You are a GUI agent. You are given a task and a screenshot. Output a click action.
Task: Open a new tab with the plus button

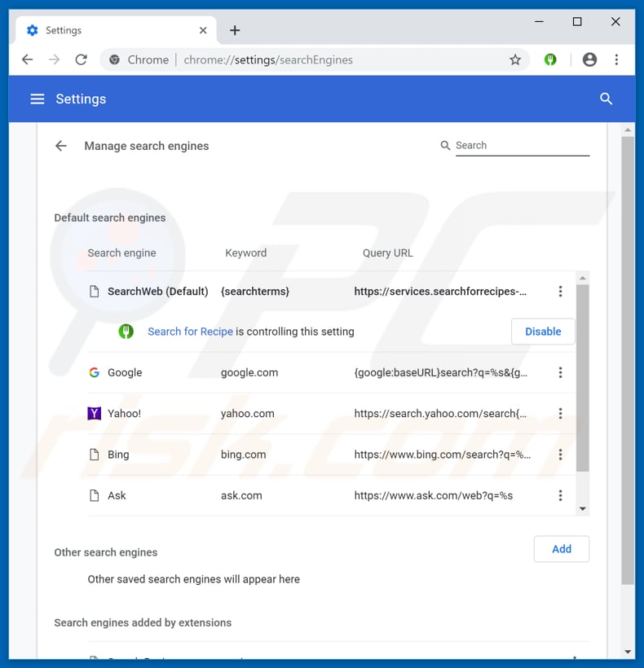(235, 30)
